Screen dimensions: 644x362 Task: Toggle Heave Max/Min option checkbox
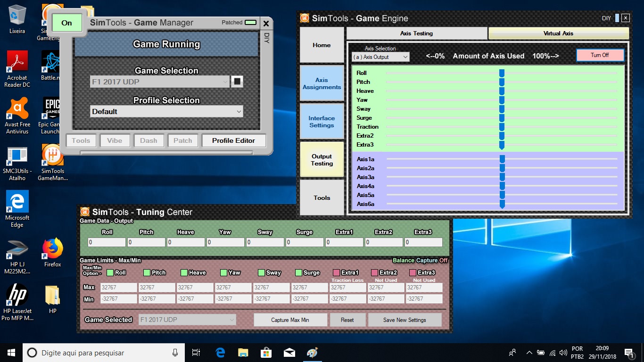[184, 272]
